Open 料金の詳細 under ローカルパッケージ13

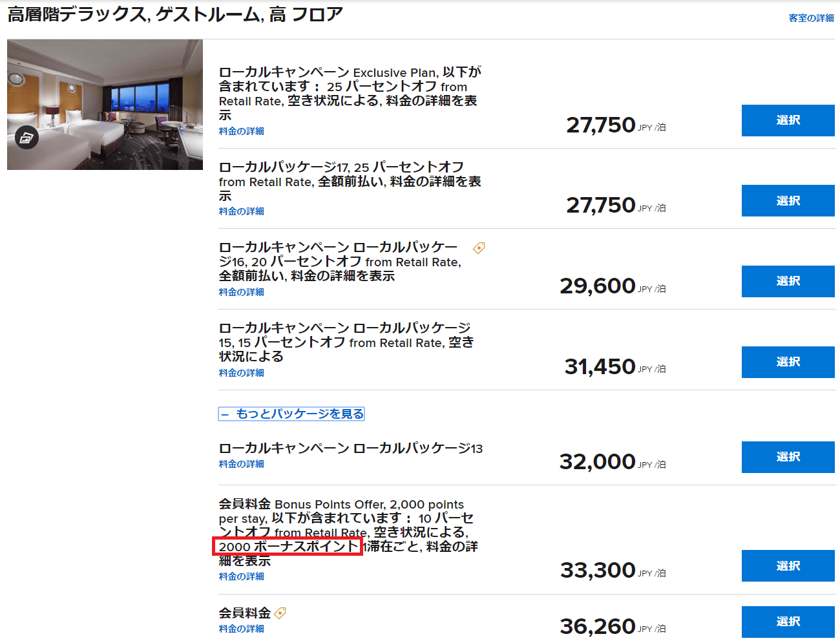(x=241, y=464)
